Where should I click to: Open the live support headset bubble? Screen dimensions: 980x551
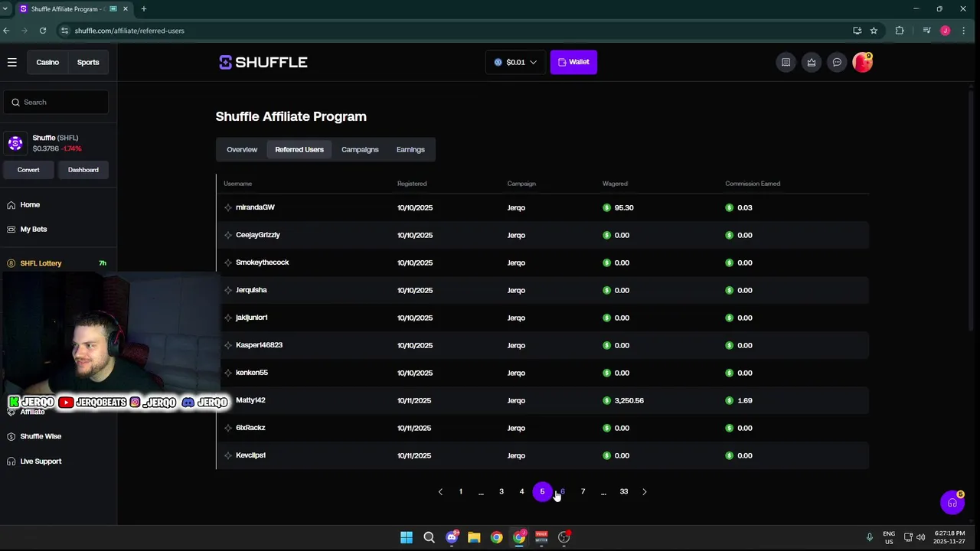coord(952,503)
